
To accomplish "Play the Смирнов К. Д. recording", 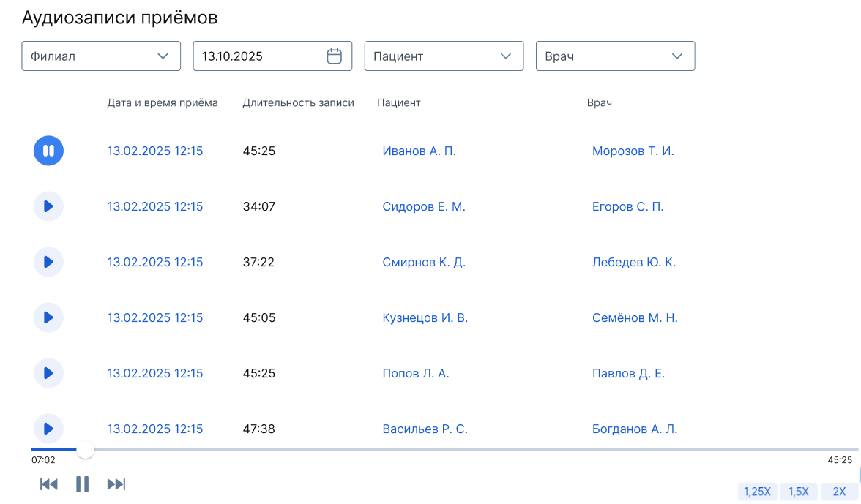I will (x=48, y=262).
